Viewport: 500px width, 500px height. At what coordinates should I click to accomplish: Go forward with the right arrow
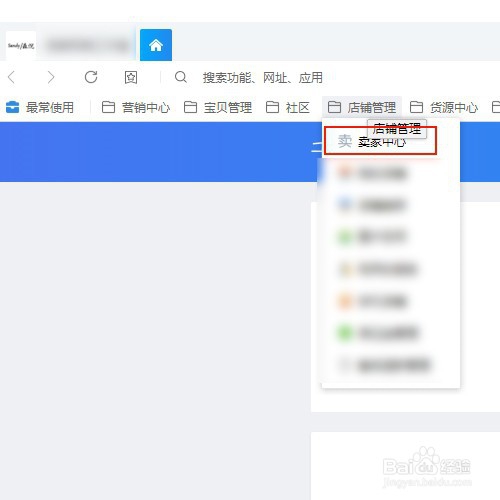pyautogui.click(x=51, y=77)
